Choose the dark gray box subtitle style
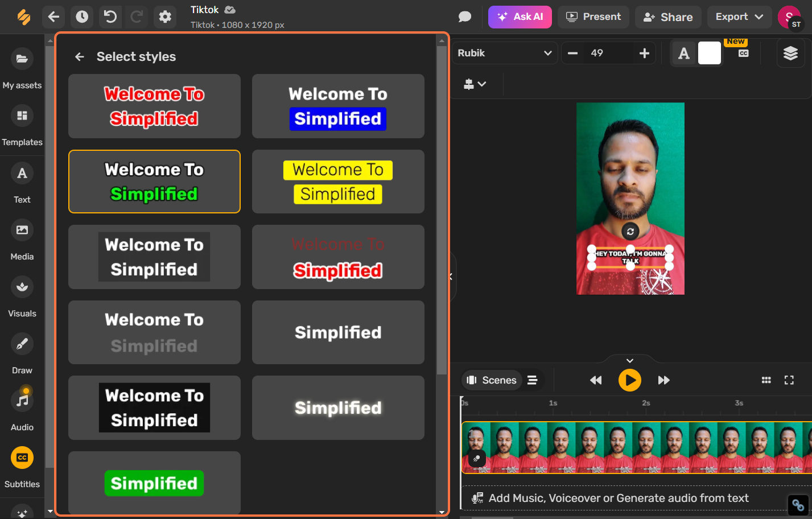Image resolution: width=812 pixels, height=519 pixels. point(154,257)
